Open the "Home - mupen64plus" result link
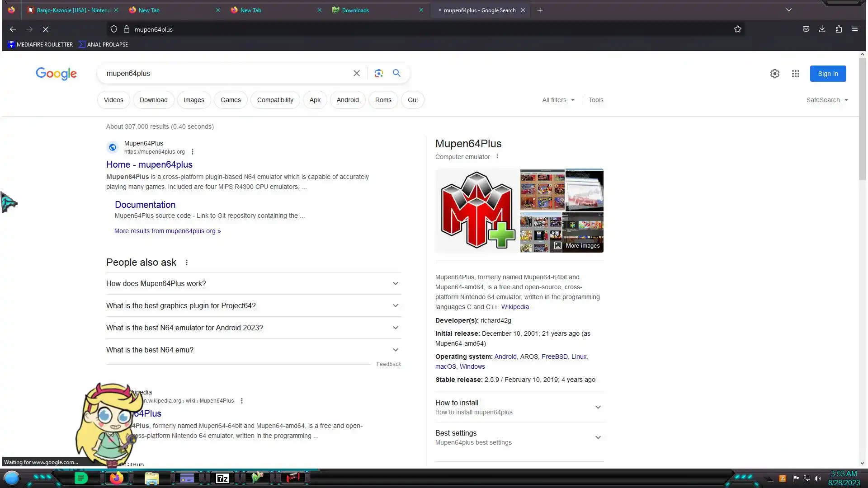 point(149,164)
